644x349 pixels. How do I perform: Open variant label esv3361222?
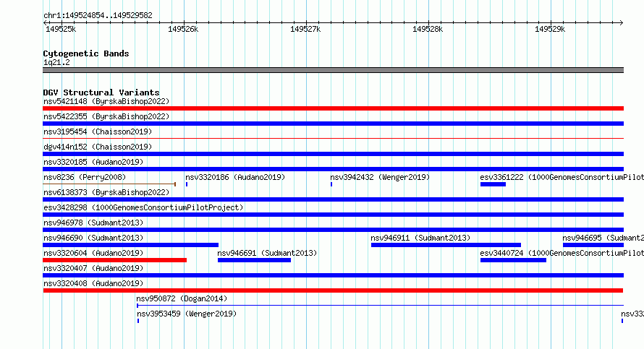point(562,177)
